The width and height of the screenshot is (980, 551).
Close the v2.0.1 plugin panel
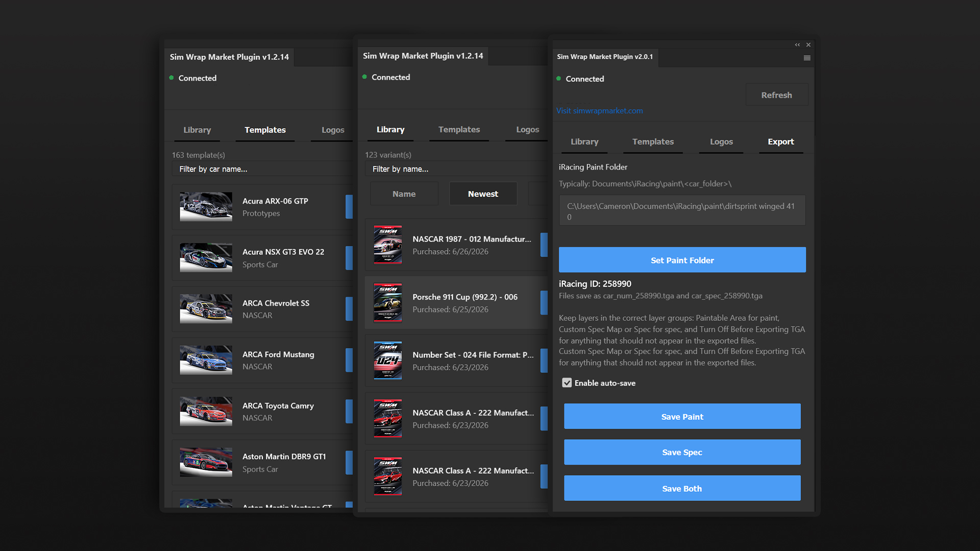click(x=808, y=45)
